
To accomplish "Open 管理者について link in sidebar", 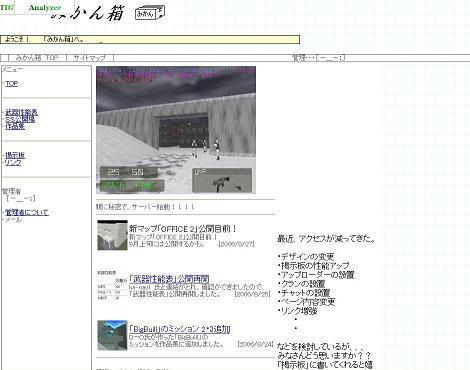I will click(27, 212).
